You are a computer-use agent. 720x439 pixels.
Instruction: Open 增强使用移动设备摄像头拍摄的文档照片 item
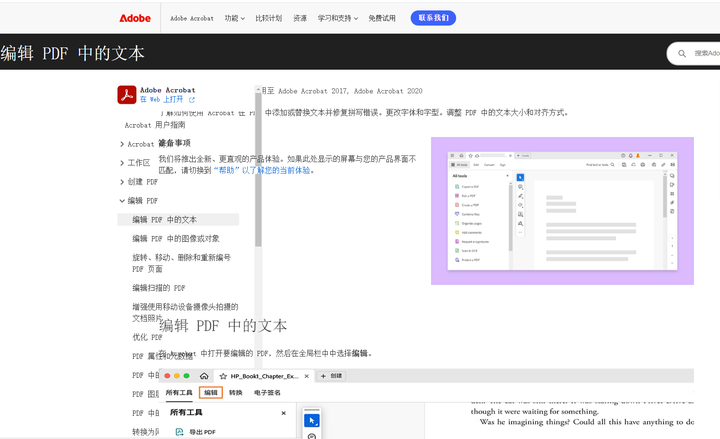pyautogui.click(x=185, y=312)
